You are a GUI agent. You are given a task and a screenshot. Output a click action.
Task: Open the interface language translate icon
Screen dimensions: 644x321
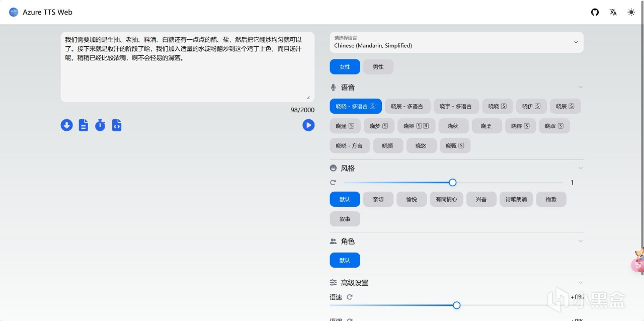tap(613, 12)
